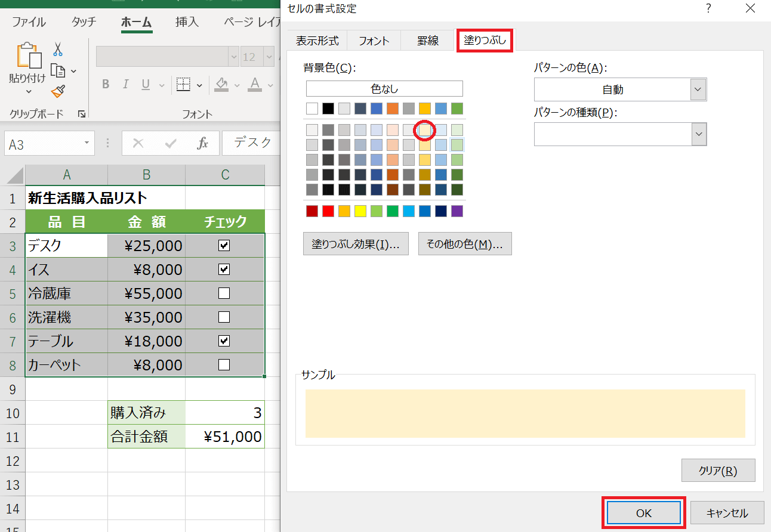
Task: Click the OK button
Action: tap(644, 513)
